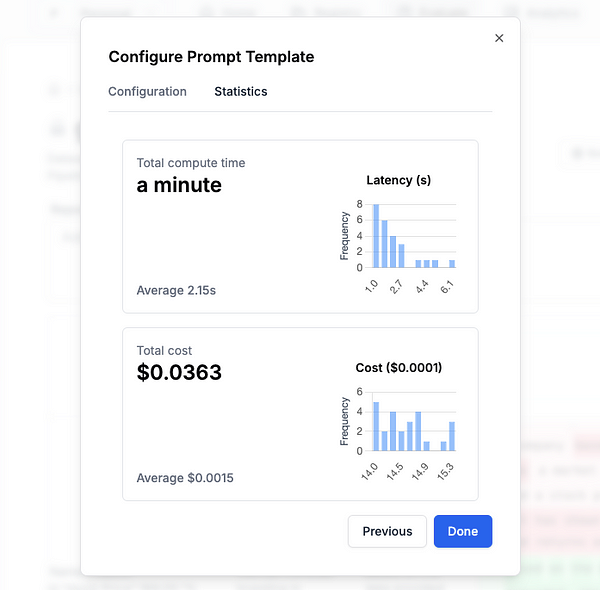Click the "Latency (s)" chart title
600x590 pixels.
tap(399, 180)
